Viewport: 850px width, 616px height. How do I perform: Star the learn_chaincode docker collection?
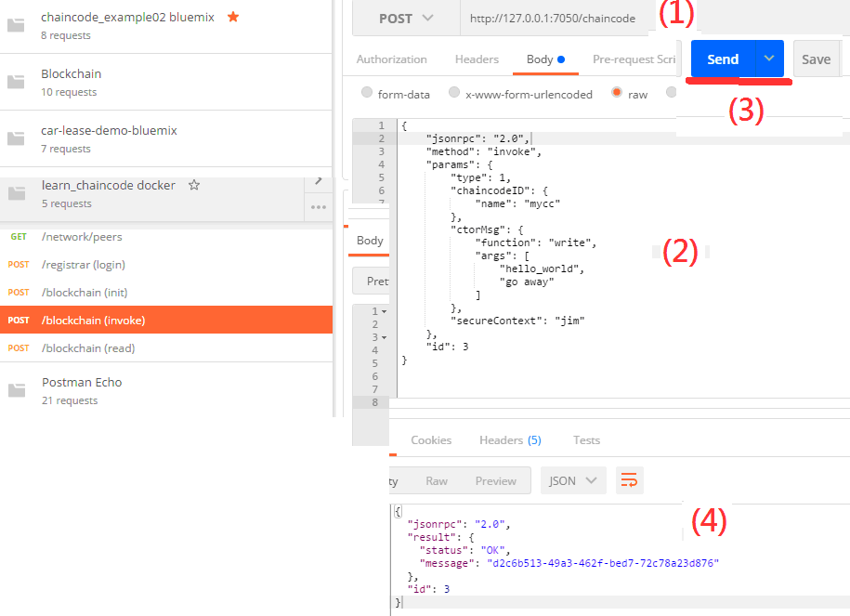[194, 185]
